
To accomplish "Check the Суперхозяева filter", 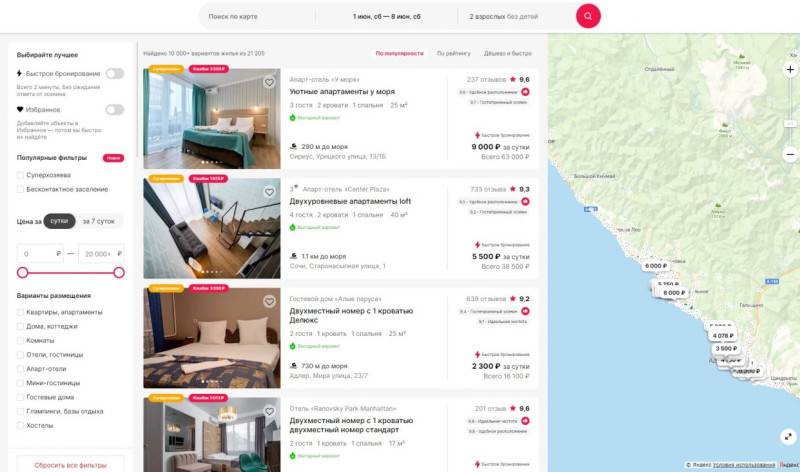I will click(x=20, y=175).
